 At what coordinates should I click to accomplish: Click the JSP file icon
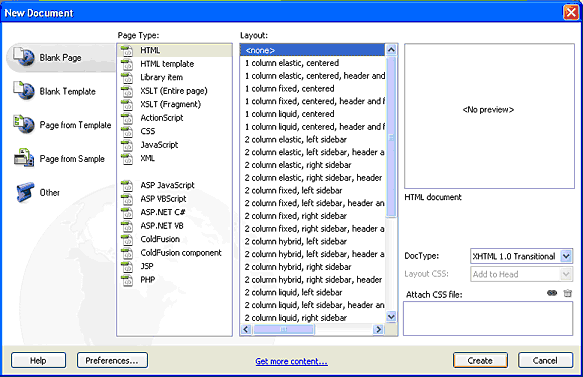[x=127, y=266]
